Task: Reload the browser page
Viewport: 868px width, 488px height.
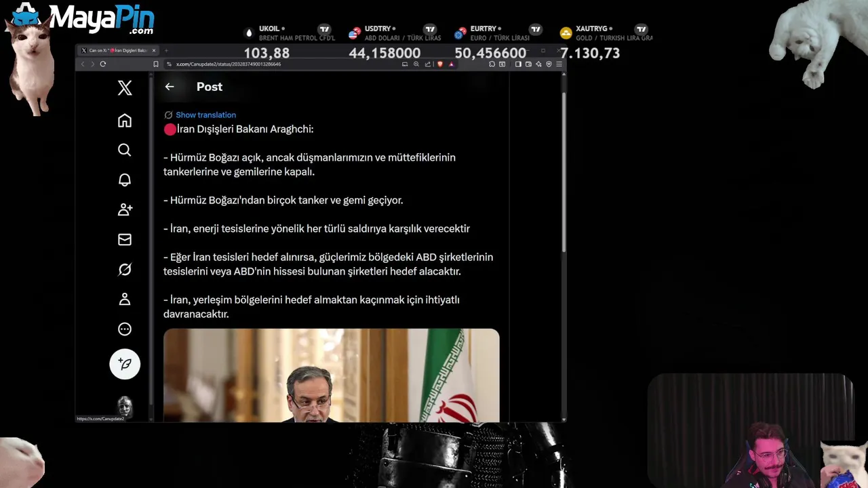Action: pyautogui.click(x=103, y=64)
